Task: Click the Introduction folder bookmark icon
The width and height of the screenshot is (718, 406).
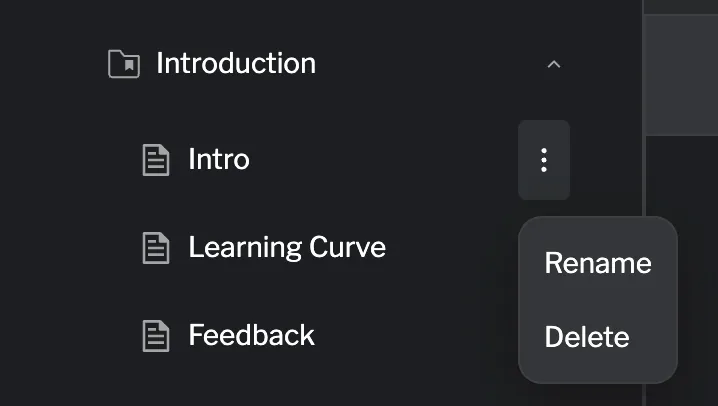Action: click(123, 64)
